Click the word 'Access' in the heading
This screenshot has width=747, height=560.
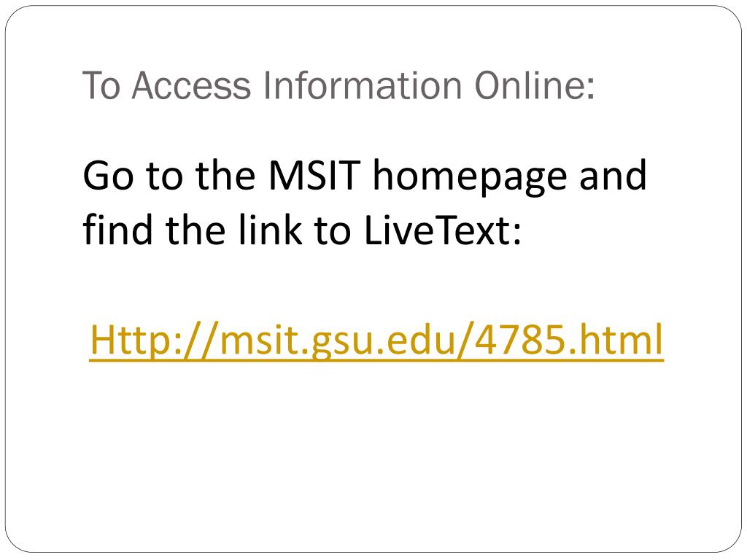point(191,86)
